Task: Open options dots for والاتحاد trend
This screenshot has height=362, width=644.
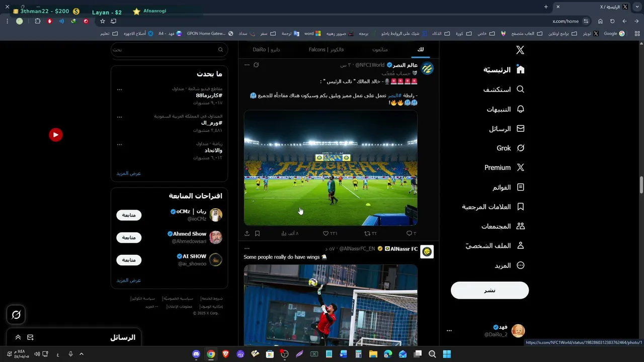Action: point(119,144)
